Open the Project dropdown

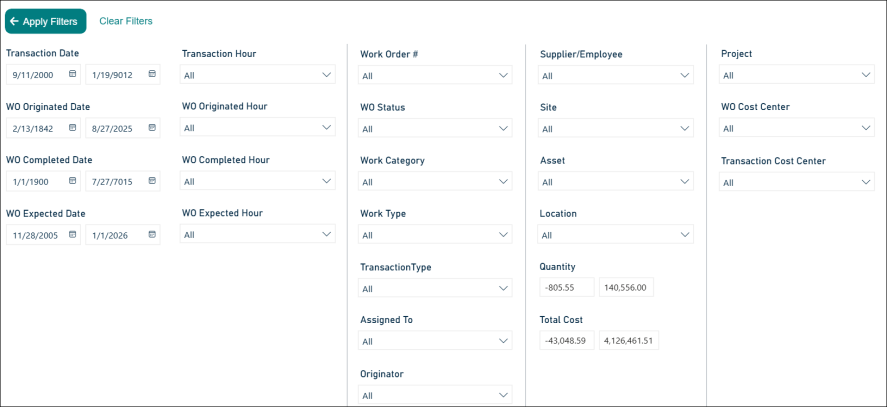796,75
